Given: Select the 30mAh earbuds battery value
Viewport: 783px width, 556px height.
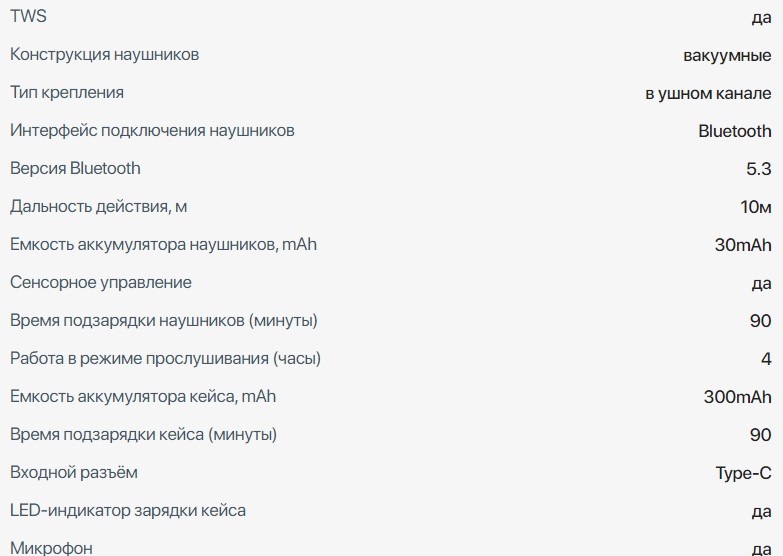Looking at the screenshot, I should (x=743, y=245).
